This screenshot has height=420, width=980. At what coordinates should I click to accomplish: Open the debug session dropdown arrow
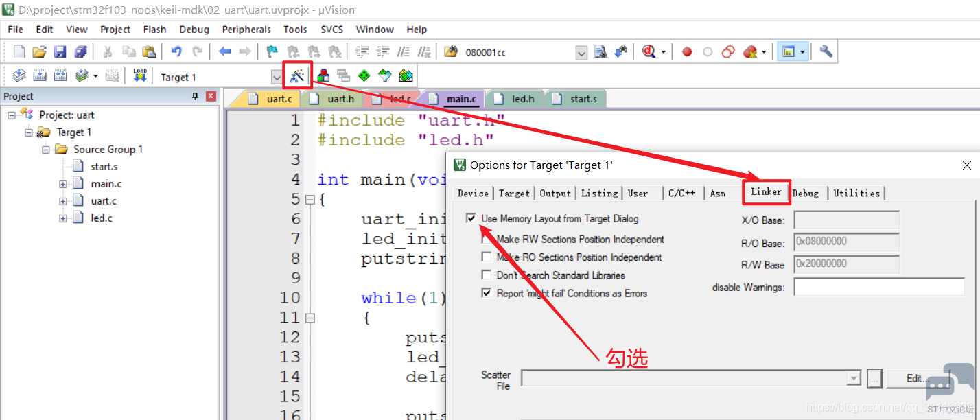664,52
